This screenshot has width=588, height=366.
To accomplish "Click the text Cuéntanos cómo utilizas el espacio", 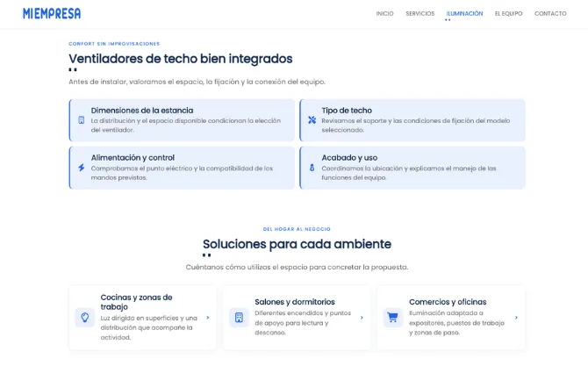I will [x=297, y=267].
